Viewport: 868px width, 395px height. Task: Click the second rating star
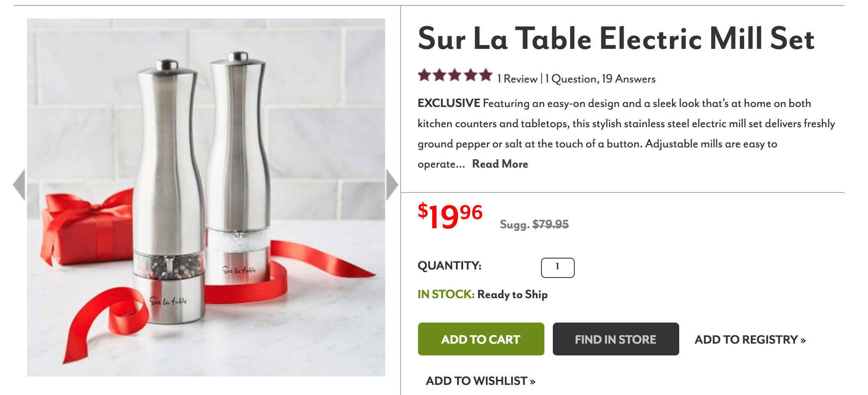tap(439, 76)
